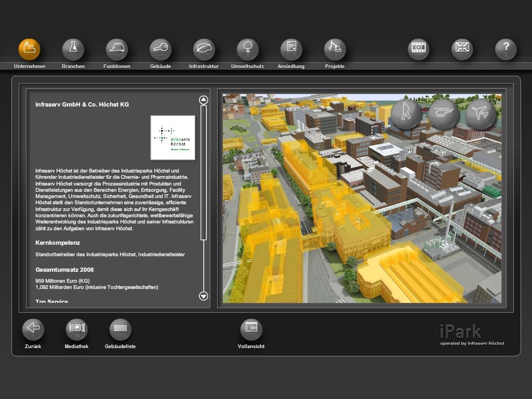Click the Umweltschutz menu label

248,66
